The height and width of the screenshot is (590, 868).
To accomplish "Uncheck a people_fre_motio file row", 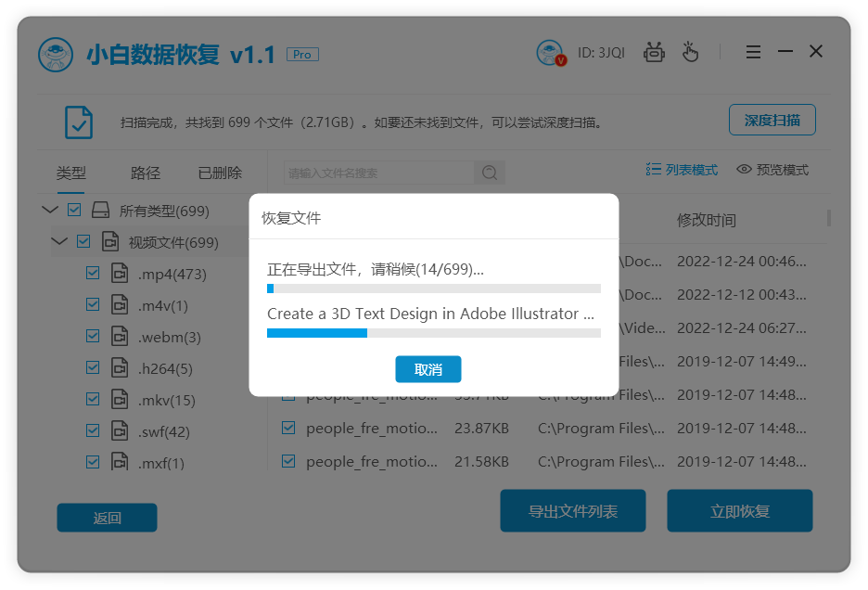I will pyautogui.click(x=287, y=429).
